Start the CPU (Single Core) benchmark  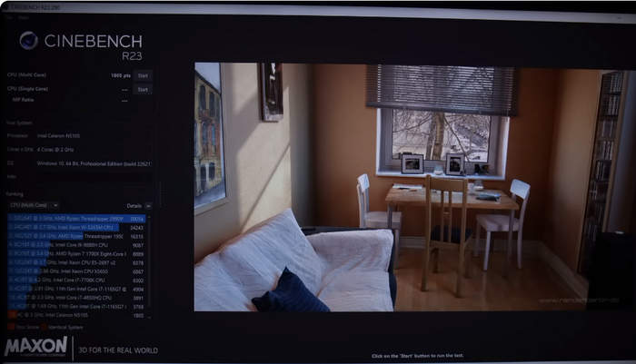click(x=143, y=90)
